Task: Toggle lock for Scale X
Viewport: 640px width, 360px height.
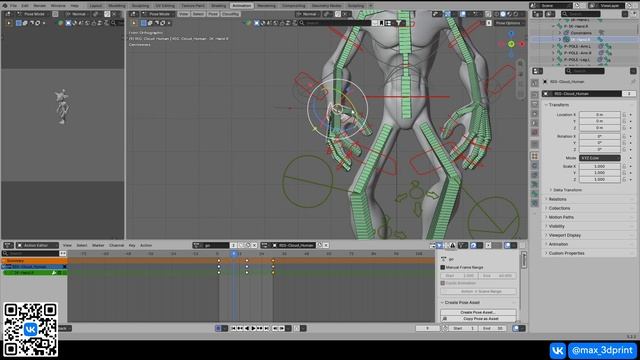Action: [x=624, y=167]
